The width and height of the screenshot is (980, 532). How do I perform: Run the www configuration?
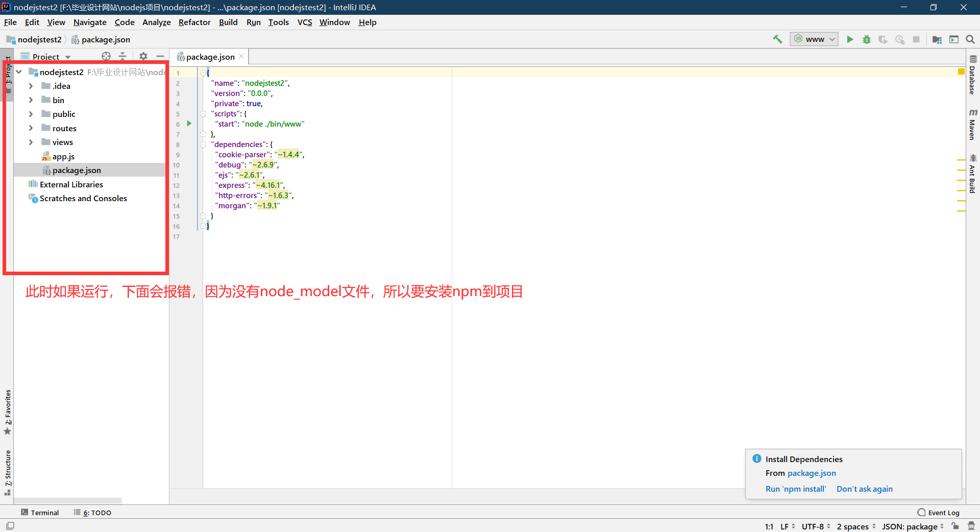[849, 39]
